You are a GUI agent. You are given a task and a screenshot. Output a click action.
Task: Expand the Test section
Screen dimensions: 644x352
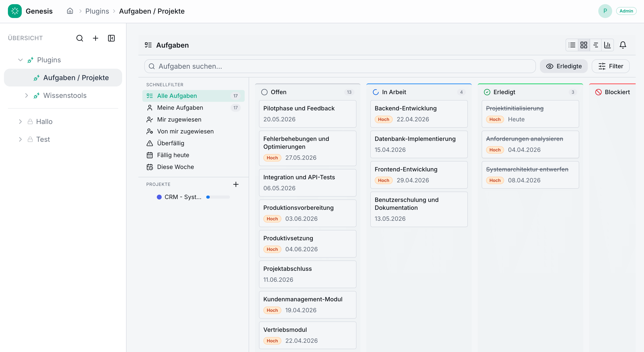point(20,139)
